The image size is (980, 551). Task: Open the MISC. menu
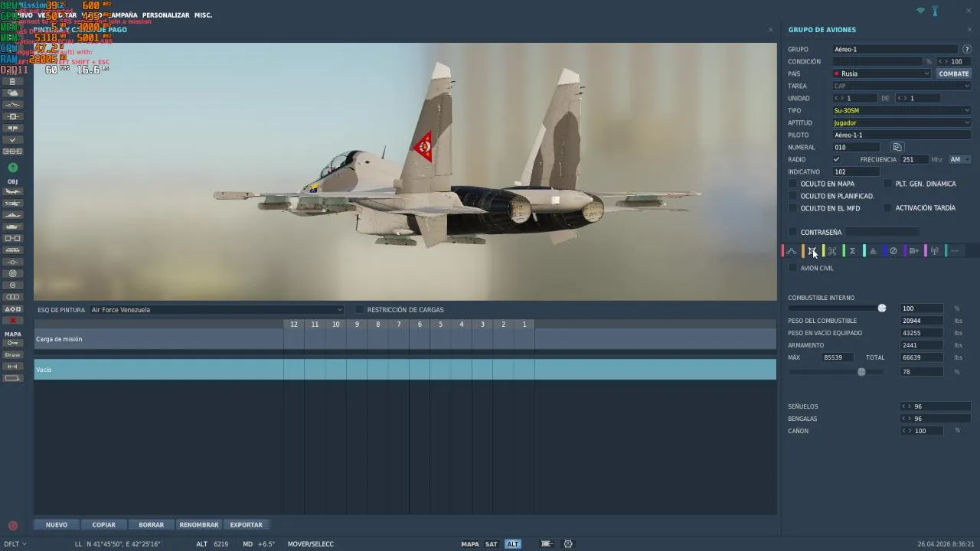tap(203, 15)
